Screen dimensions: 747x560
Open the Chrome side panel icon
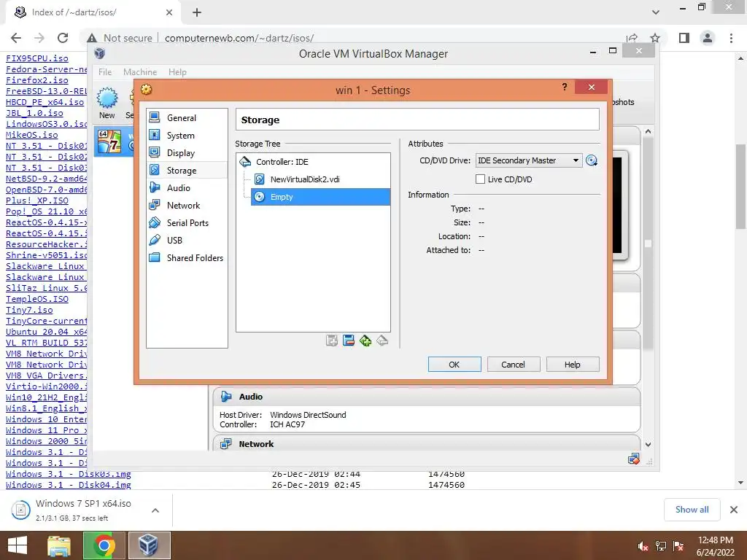pos(684,38)
